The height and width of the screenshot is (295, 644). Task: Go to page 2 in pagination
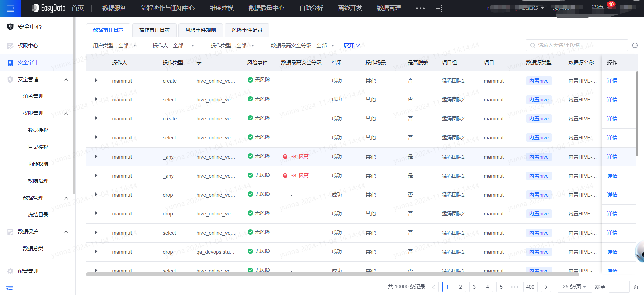pyautogui.click(x=460, y=287)
